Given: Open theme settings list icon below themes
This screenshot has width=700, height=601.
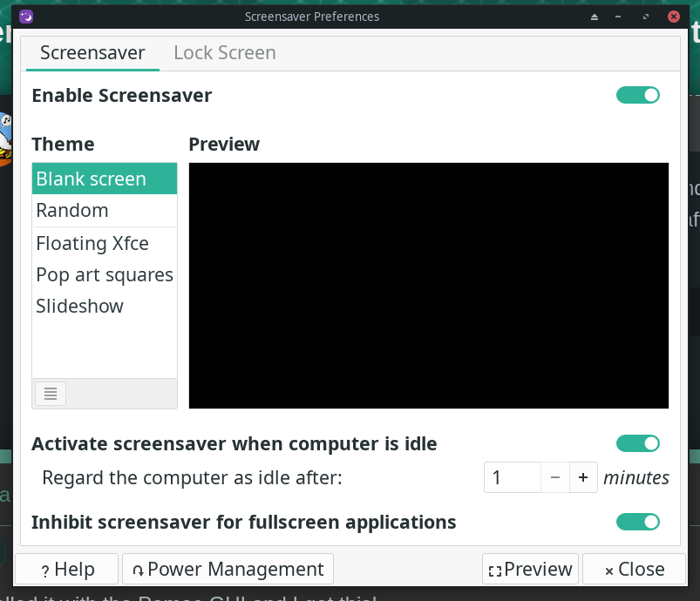Looking at the screenshot, I should pyautogui.click(x=50, y=394).
